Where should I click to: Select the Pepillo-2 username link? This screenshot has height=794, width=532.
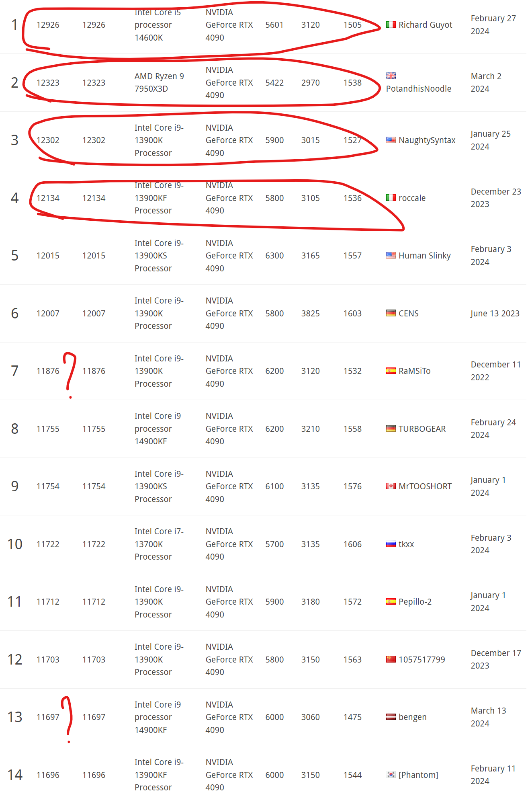click(x=415, y=601)
